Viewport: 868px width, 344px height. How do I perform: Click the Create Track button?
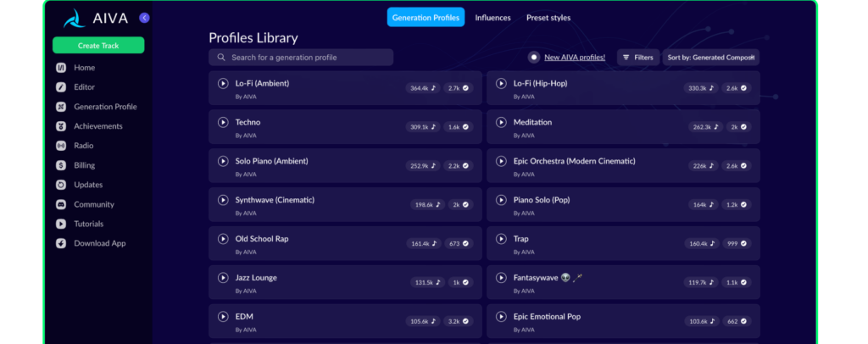coord(98,46)
